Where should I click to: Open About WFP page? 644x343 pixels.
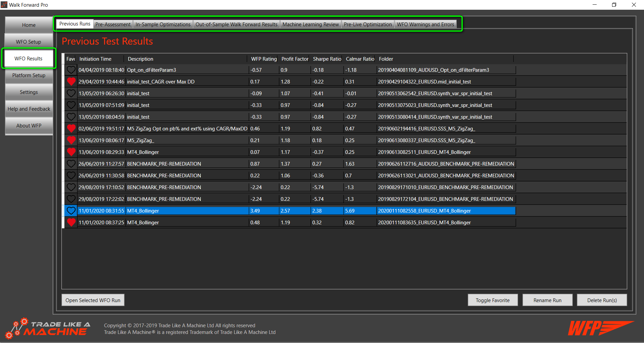tap(29, 126)
